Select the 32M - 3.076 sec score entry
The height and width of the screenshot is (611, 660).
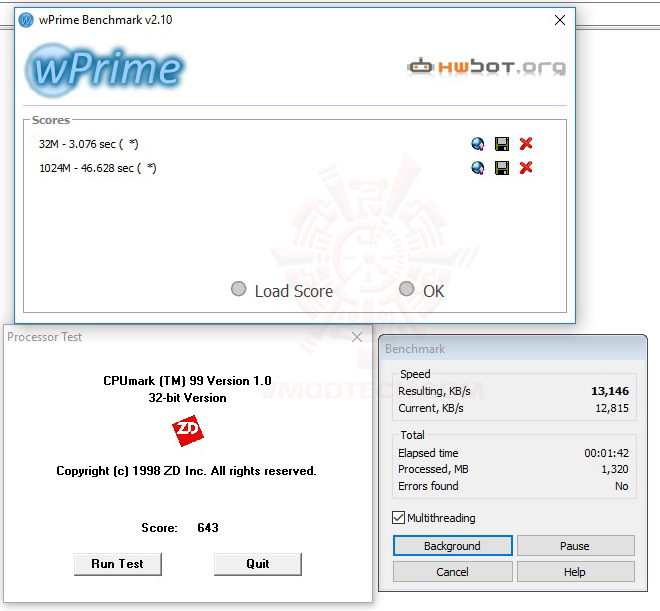pyautogui.click(x=89, y=144)
